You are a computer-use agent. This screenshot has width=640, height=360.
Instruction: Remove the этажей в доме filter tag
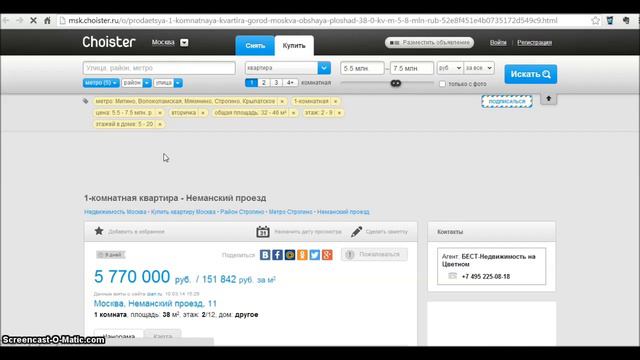160,124
